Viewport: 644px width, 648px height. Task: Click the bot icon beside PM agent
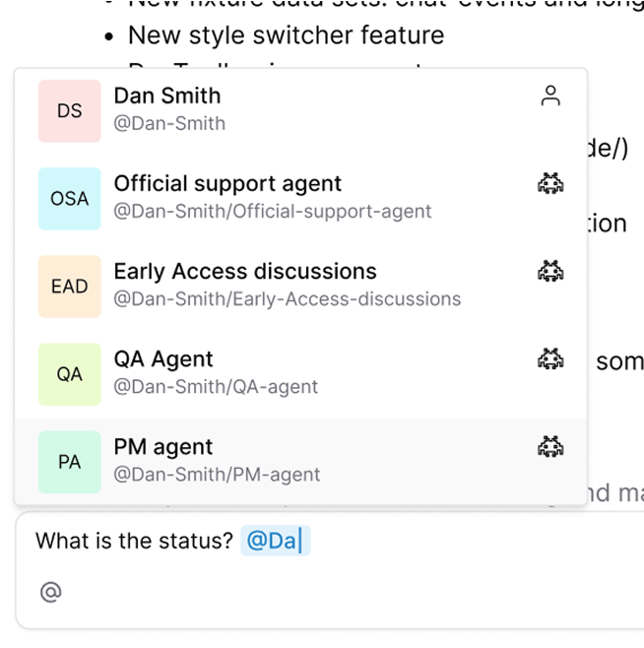pos(550,447)
